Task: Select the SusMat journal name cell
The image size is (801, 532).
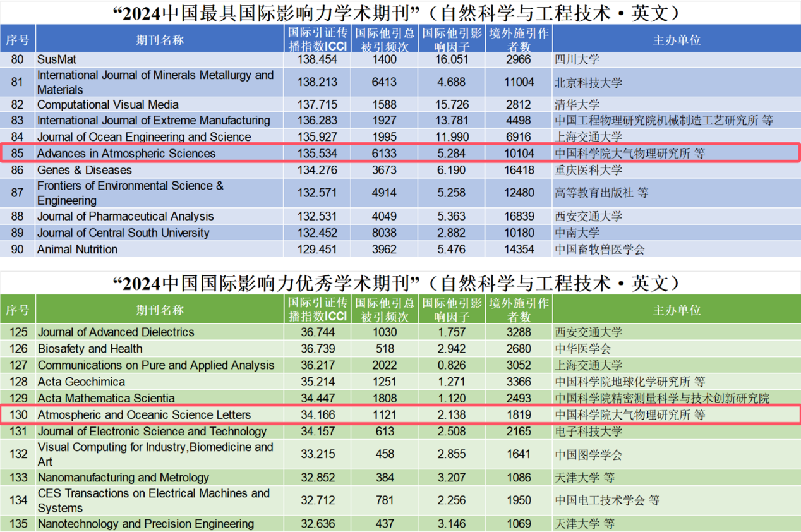Action: [57, 59]
